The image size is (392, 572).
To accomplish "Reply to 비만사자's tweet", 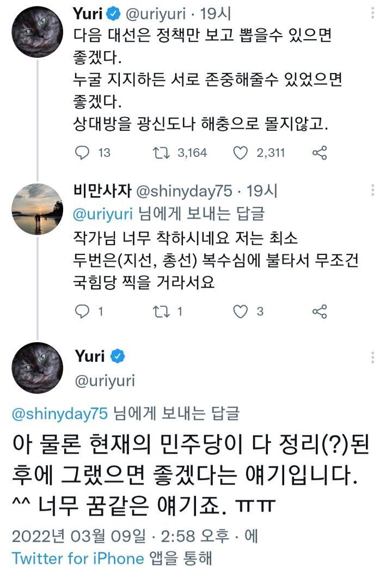I will 82,311.
